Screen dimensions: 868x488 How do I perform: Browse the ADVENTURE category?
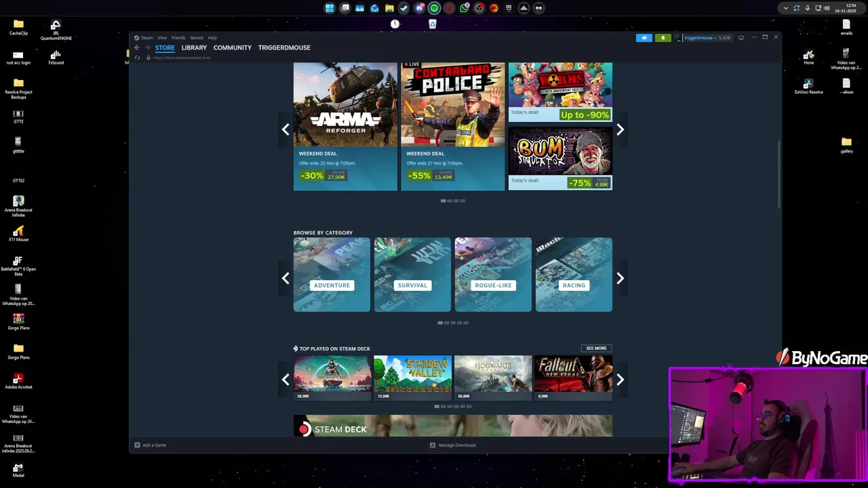click(332, 274)
